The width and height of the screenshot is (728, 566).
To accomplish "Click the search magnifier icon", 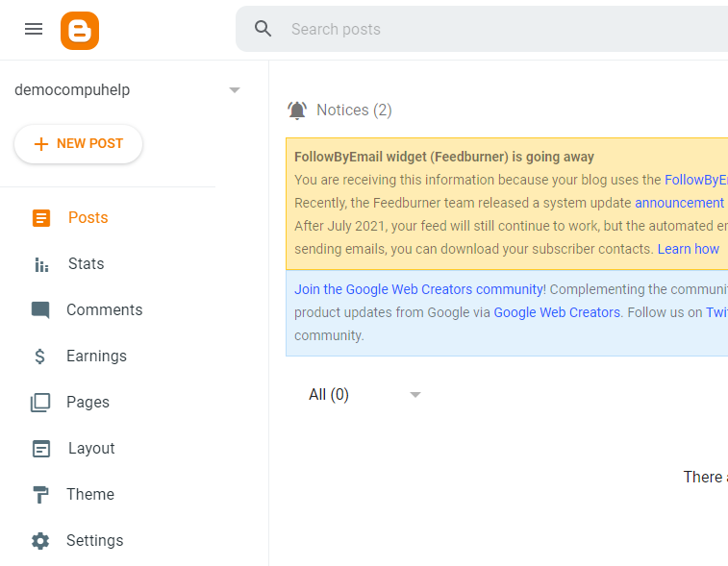I will click(264, 29).
